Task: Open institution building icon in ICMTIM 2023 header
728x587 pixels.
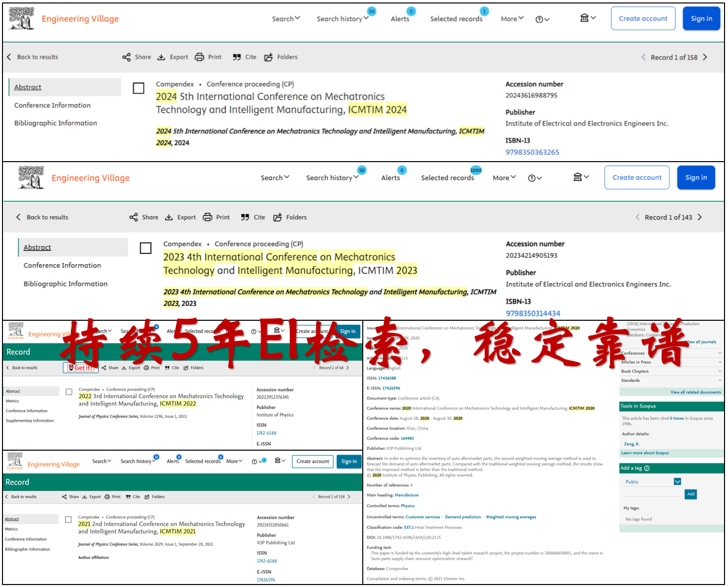Action: tap(581, 177)
